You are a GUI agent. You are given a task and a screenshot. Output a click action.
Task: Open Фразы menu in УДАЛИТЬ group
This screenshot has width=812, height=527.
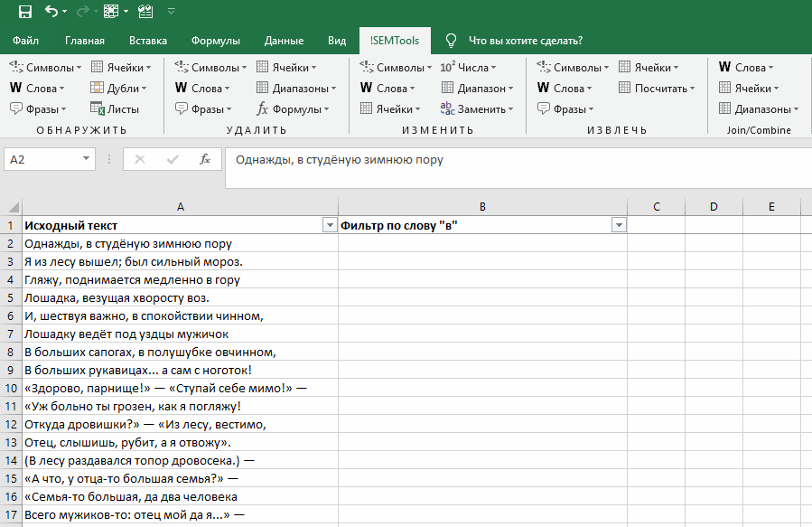tap(203, 108)
